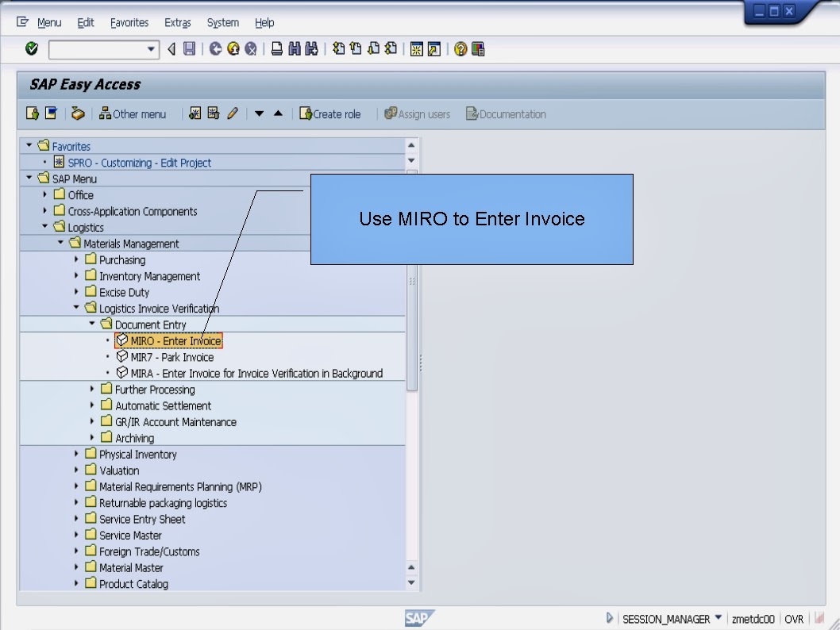Select the Material Master folder
The width and height of the screenshot is (840, 630).
coord(125,567)
